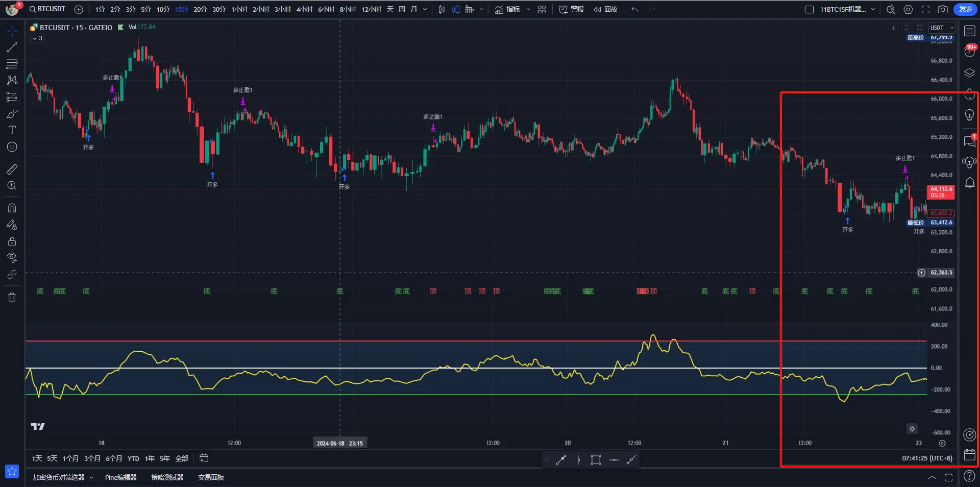980x487 pixels.
Task: Select the trend line drawing tool
Action: coord(12,47)
